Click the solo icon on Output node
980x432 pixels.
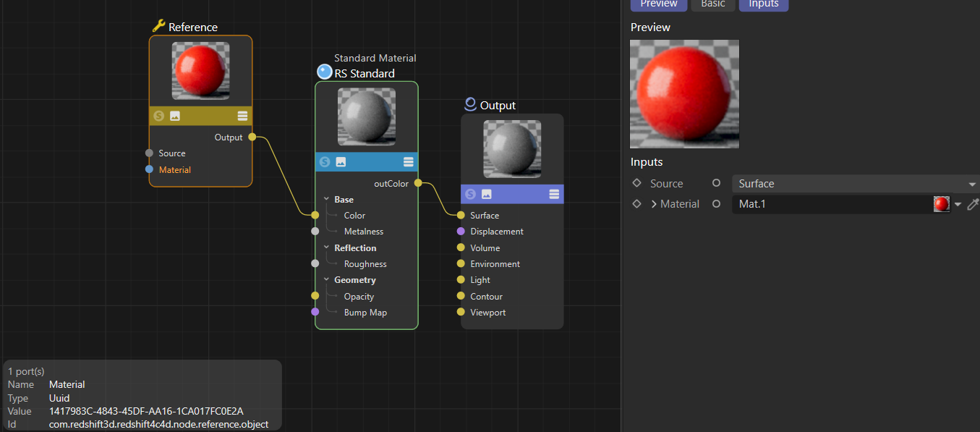tap(471, 194)
